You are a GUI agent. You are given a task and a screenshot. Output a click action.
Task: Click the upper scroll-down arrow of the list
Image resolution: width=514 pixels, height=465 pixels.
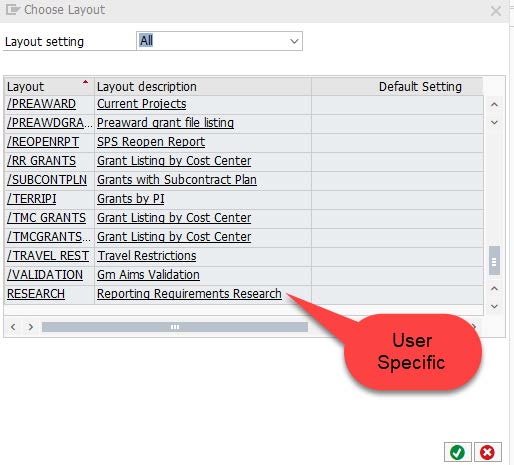(x=494, y=122)
